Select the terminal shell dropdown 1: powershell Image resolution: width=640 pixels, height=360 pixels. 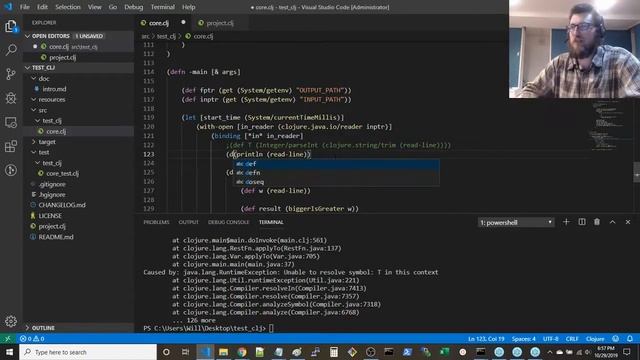[516, 222]
